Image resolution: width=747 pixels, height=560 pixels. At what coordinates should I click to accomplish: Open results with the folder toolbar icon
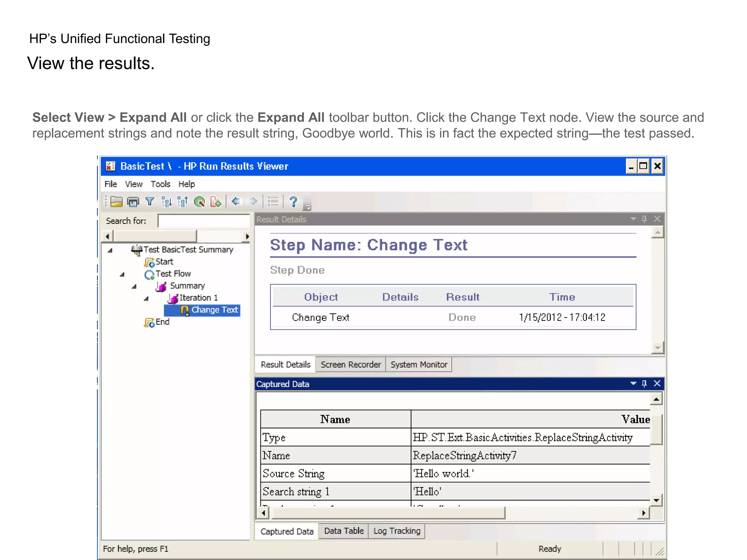coord(116,201)
